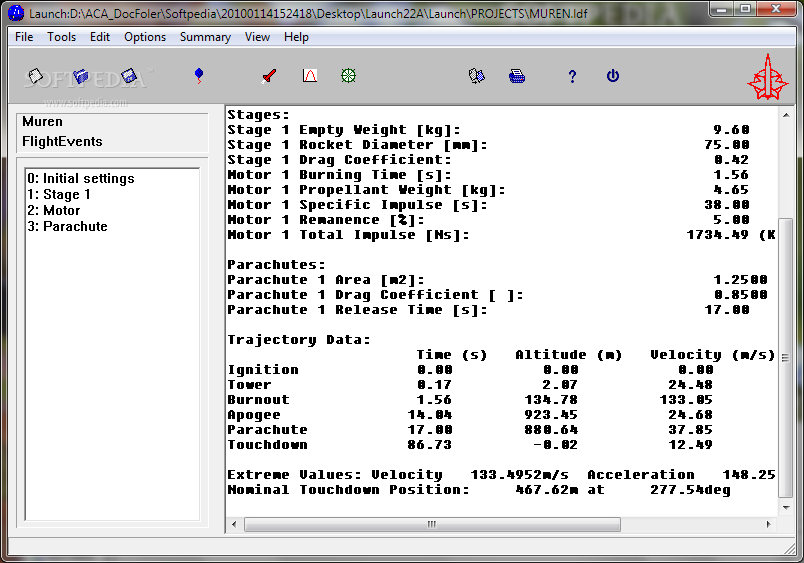Open the Summary menu

pos(205,37)
